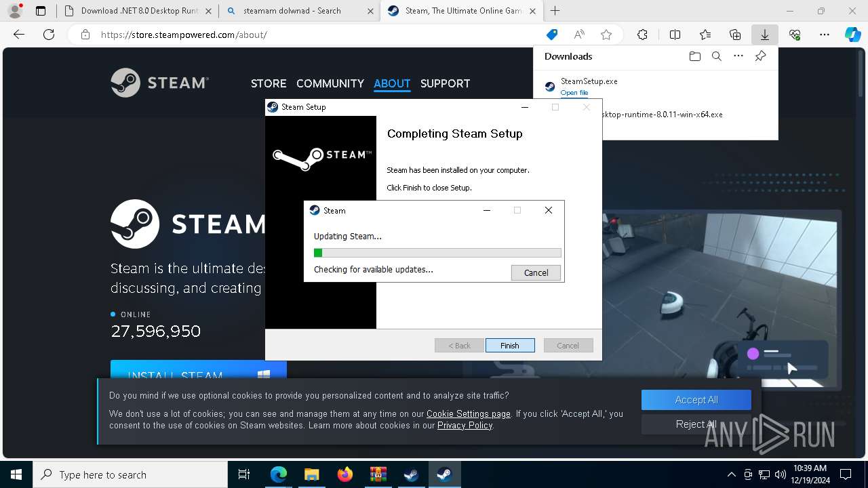Open the SUPPORT menu item
Viewport: 868px width, 488px height.
[x=445, y=83]
